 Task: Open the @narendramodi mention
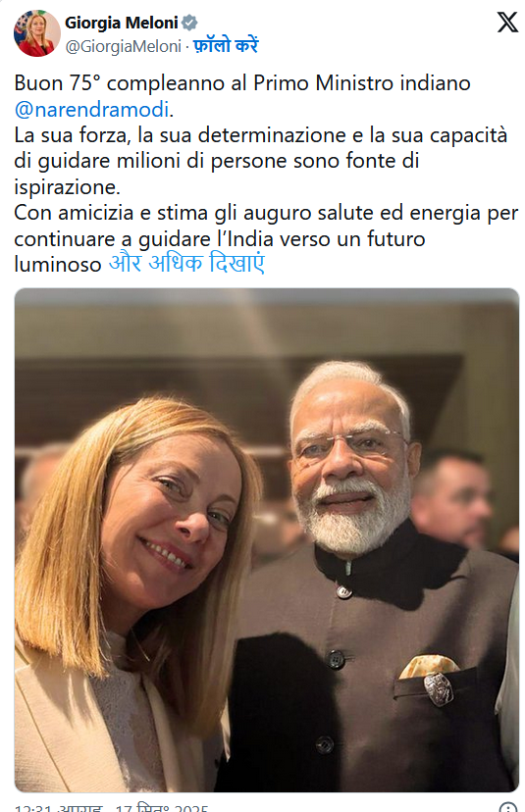[x=92, y=109]
